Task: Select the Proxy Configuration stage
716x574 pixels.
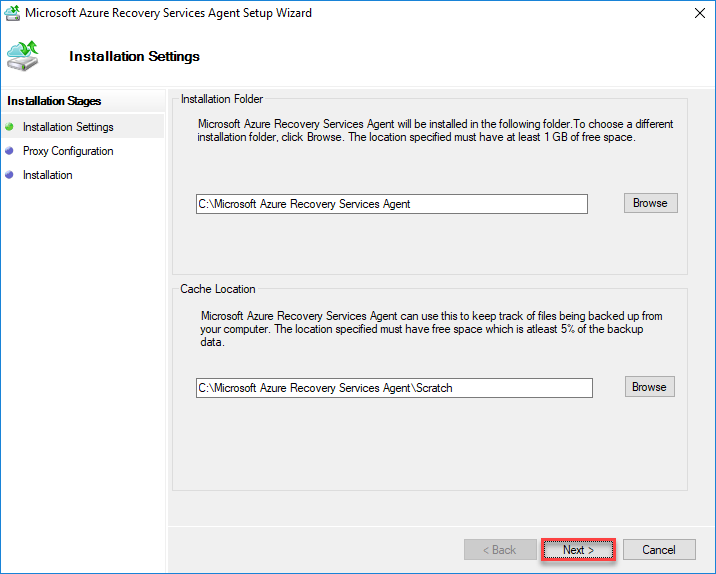Action: pos(68,151)
